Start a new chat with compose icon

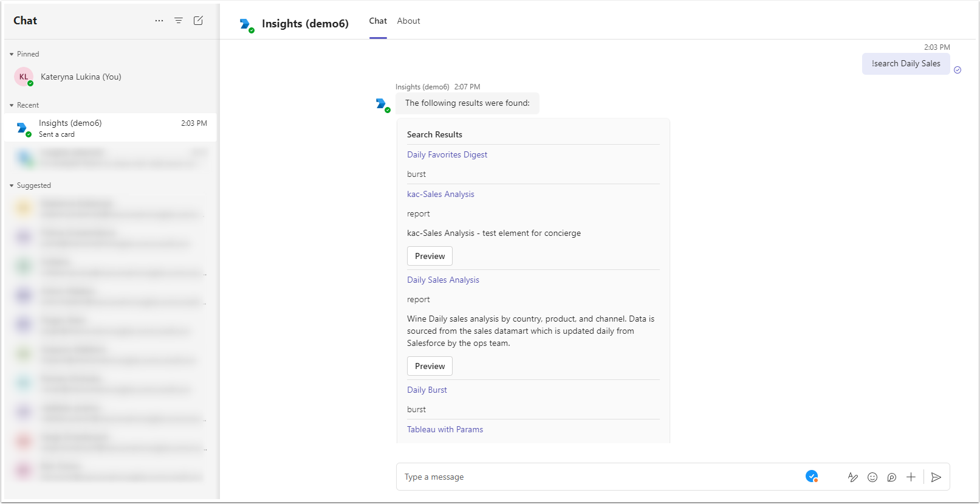198,21
